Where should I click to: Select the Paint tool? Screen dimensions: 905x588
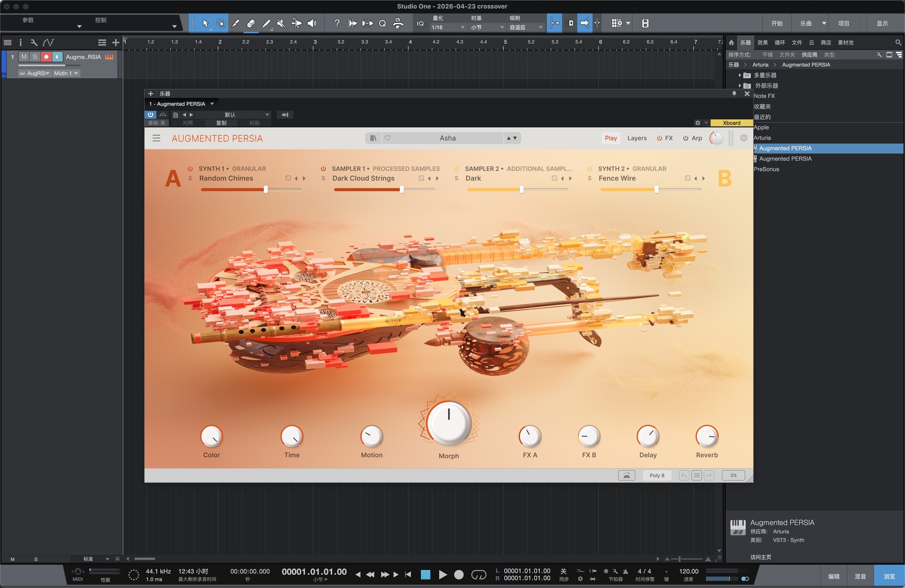266,23
